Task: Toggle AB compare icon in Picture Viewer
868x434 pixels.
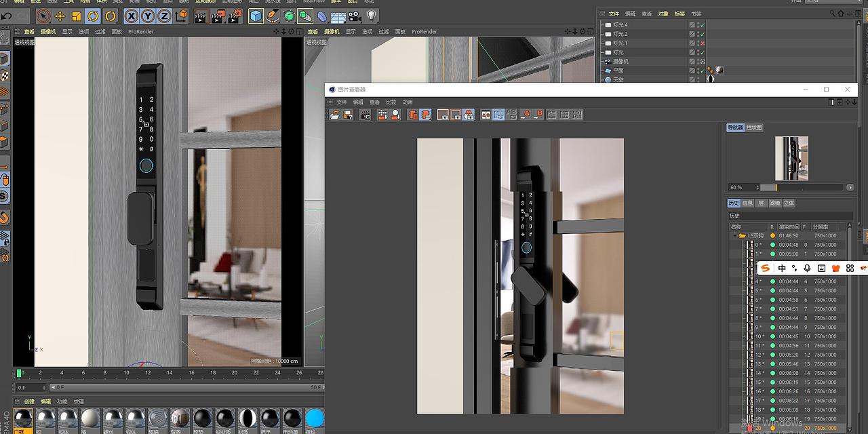Action: pyautogui.click(x=486, y=115)
